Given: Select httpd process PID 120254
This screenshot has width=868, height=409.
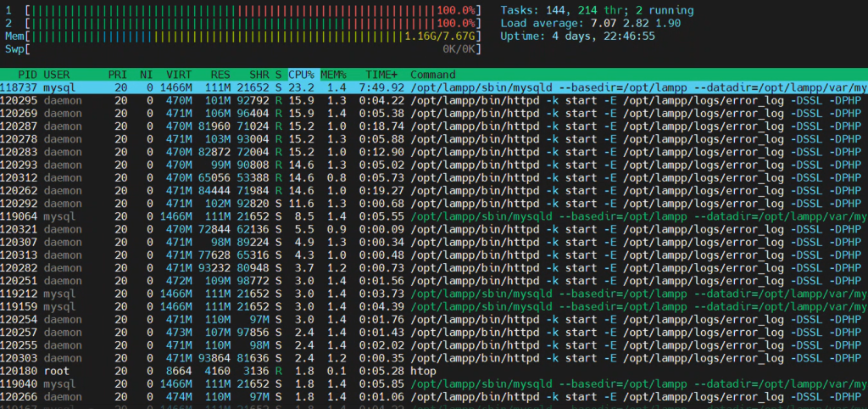Looking at the screenshot, I should (x=434, y=319).
